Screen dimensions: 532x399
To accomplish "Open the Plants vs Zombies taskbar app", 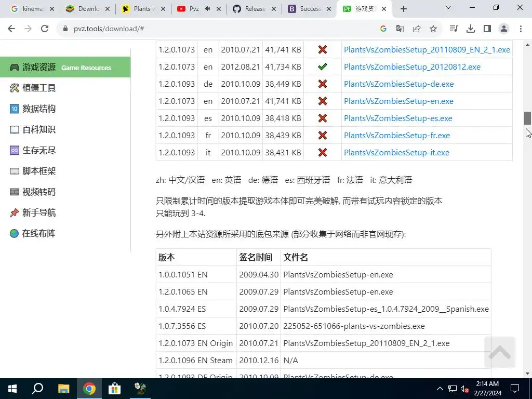I will click(x=140, y=389).
